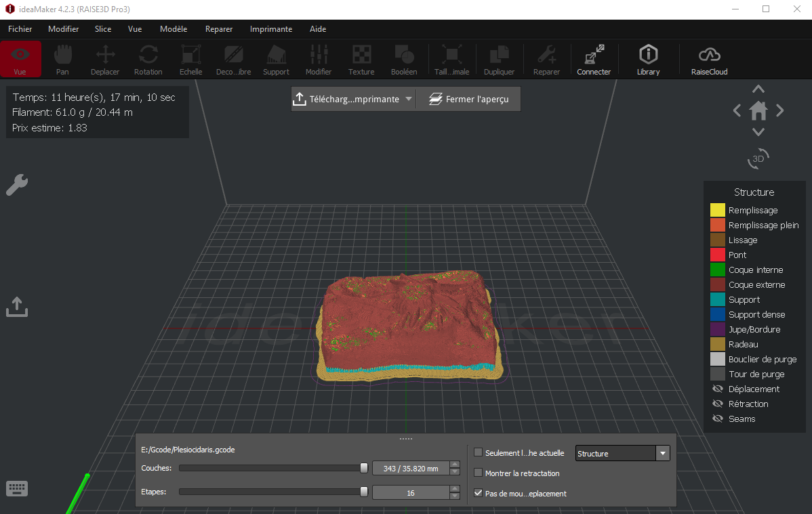Expand the Télécharger imprimante dropdown arrow

click(408, 99)
